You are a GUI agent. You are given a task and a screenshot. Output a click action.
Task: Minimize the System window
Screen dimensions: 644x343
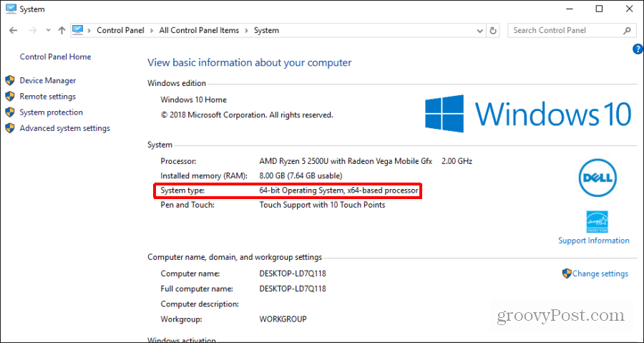pos(569,9)
